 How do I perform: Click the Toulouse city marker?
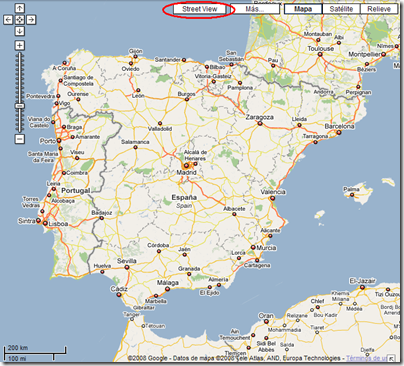pos(320,54)
